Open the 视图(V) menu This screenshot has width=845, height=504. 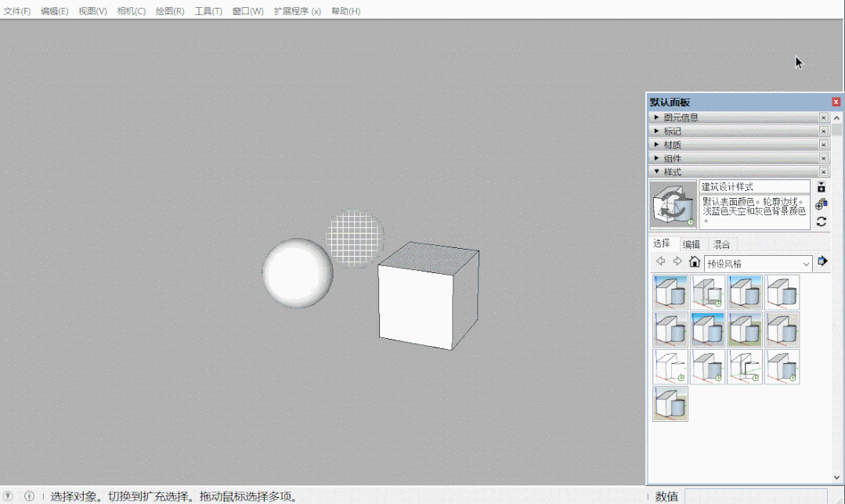[92, 11]
